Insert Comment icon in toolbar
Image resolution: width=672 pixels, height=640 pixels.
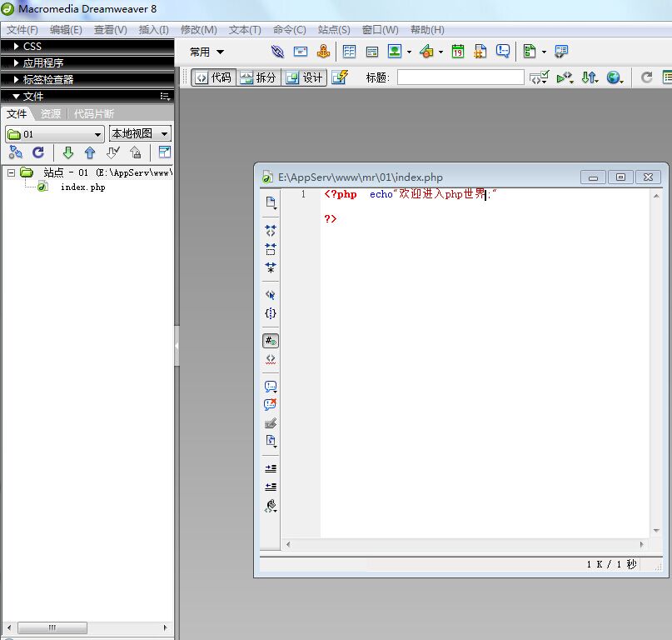pyautogui.click(x=503, y=52)
